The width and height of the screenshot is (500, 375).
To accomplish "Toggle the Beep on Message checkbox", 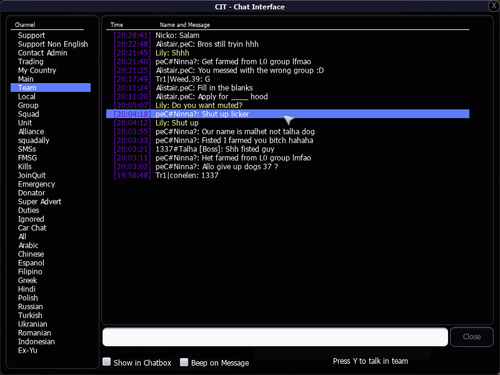I will point(184,362).
